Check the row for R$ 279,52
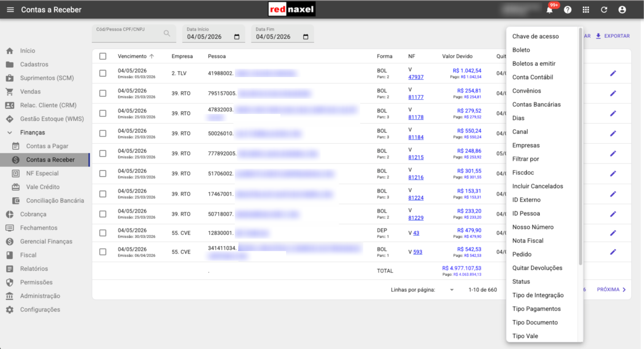The width and height of the screenshot is (644, 349). [x=103, y=114]
